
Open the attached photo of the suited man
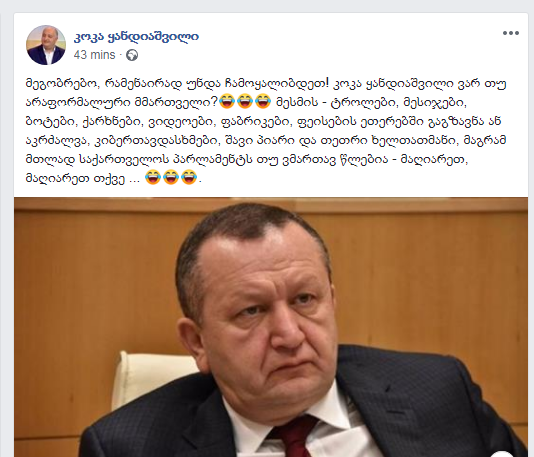click(x=271, y=327)
